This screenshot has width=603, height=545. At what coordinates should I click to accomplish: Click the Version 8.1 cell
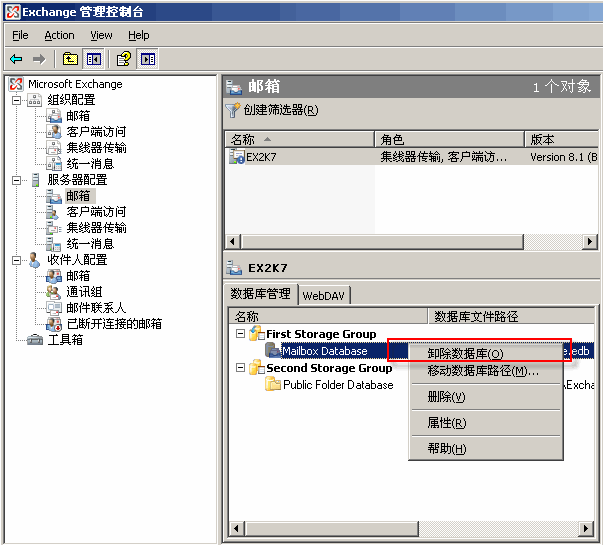pyautogui.click(x=563, y=157)
